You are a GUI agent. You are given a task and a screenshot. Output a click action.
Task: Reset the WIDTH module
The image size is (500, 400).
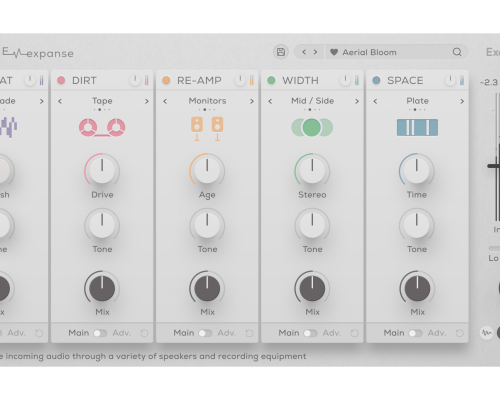[354, 333]
